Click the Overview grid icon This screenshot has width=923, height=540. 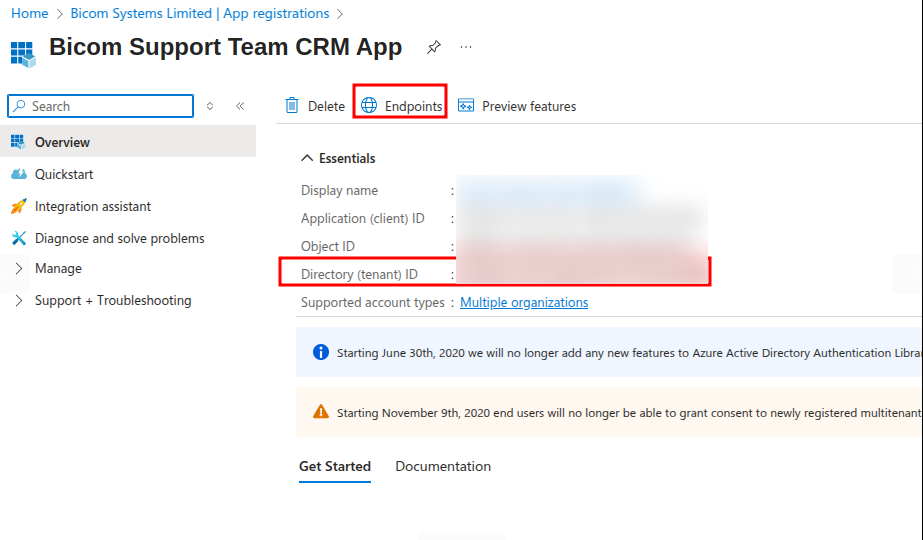[18, 142]
